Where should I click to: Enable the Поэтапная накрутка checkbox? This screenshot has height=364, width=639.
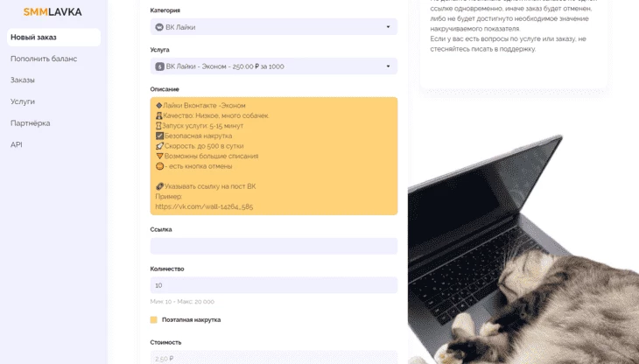(154, 319)
